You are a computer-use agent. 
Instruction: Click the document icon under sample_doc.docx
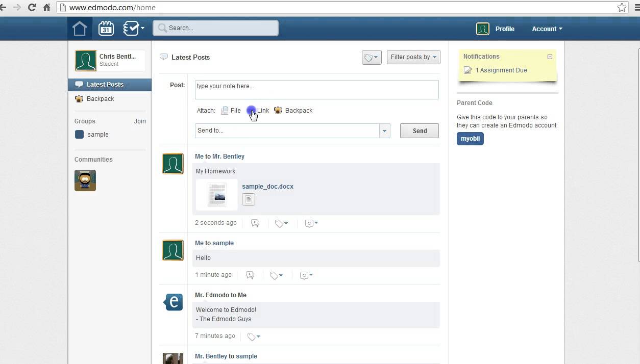pos(248,200)
